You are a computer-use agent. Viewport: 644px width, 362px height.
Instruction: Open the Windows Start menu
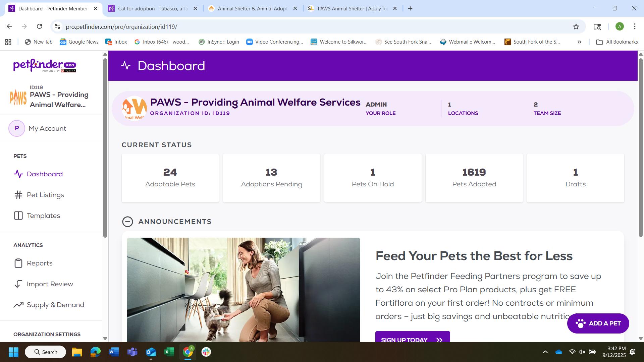coord(13,352)
